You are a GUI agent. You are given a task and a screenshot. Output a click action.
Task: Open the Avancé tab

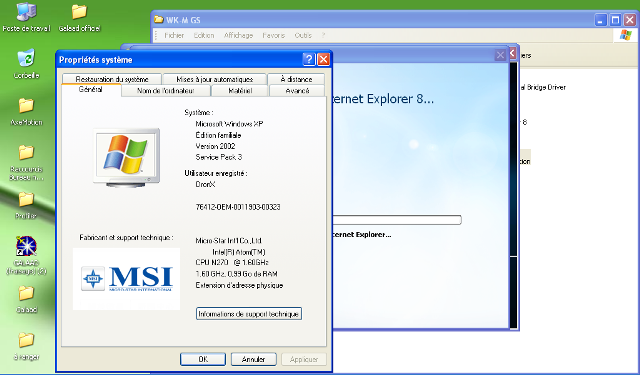pyautogui.click(x=297, y=91)
